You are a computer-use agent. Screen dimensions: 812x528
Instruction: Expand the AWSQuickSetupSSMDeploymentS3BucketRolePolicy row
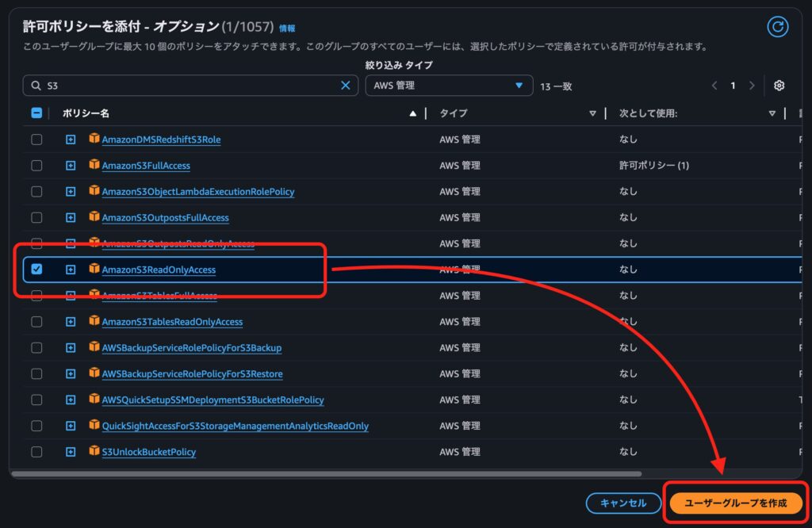pyautogui.click(x=71, y=400)
